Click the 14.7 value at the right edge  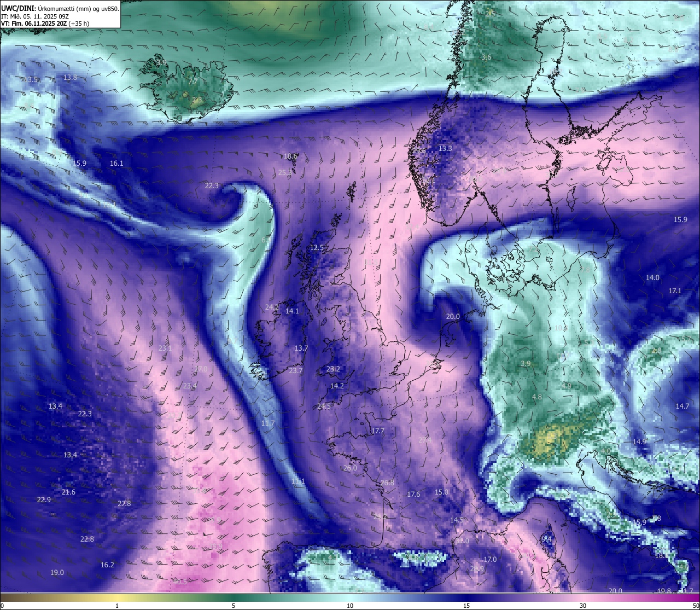click(x=682, y=406)
